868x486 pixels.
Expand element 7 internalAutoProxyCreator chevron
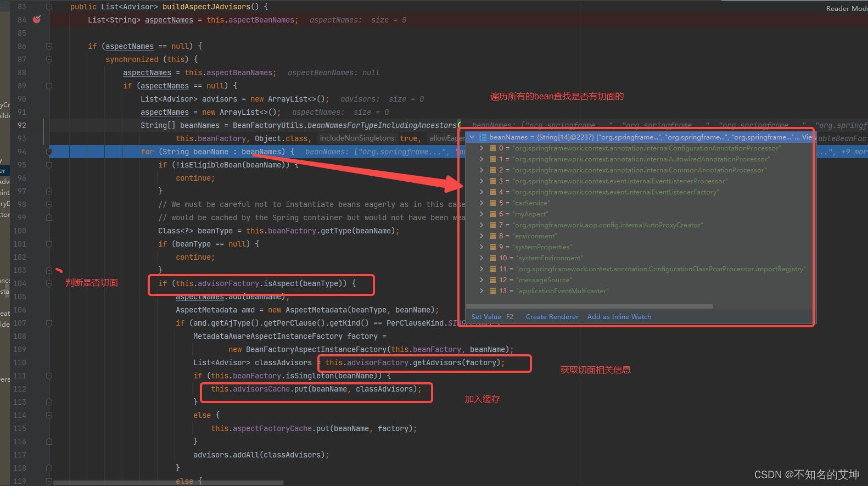pyautogui.click(x=481, y=225)
